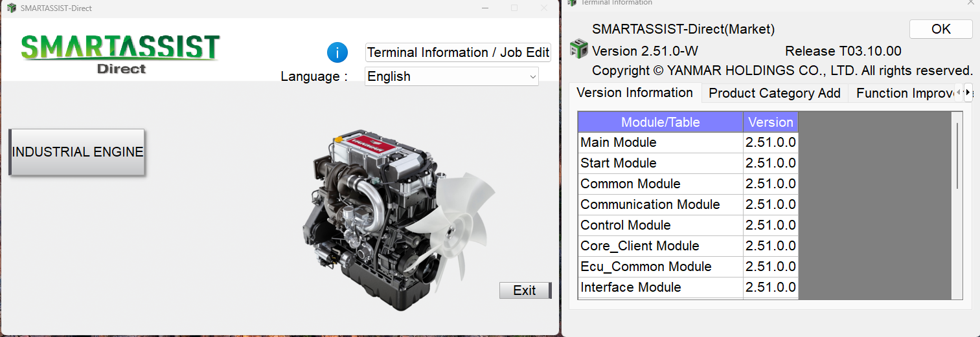Close the SMARTASSIST-Direct window
This screenshot has height=337, width=980.
(544, 8)
